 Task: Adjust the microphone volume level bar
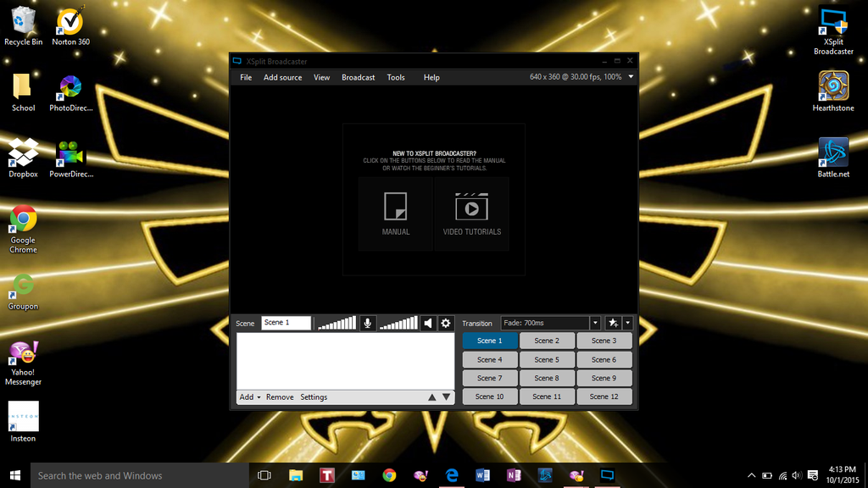pyautogui.click(x=337, y=323)
